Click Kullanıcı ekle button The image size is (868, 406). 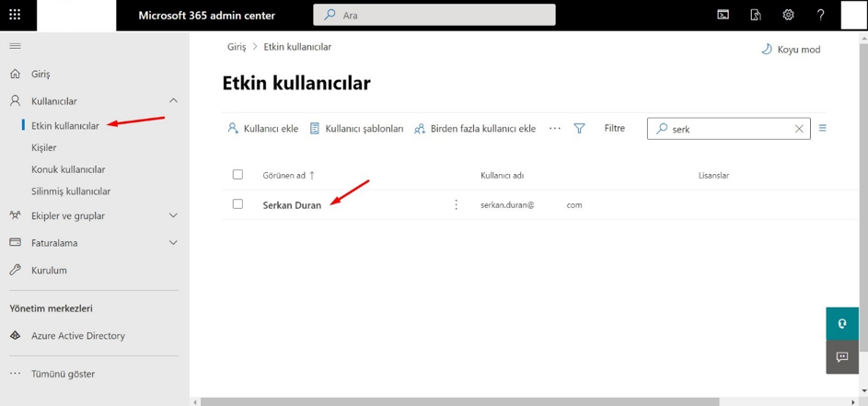(x=263, y=129)
